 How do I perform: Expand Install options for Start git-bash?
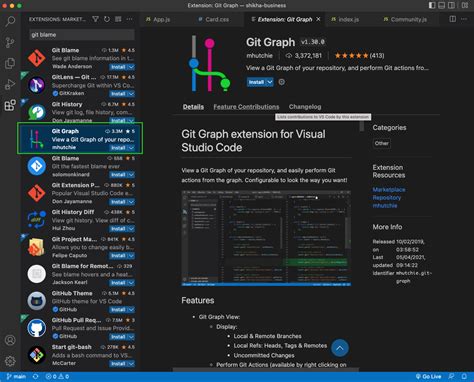click(131, 364)
